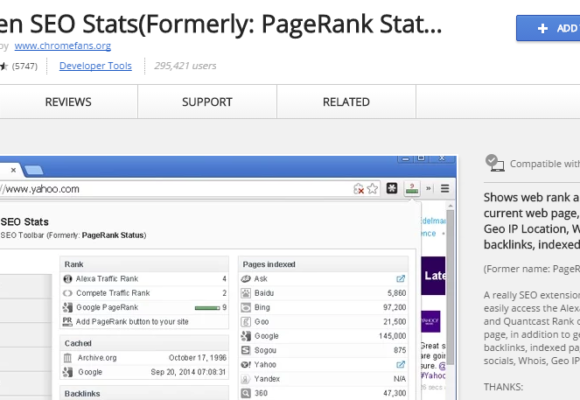Click Add PageRank button to your site
Screen dimensions: 580x400
tap(132, 322)
